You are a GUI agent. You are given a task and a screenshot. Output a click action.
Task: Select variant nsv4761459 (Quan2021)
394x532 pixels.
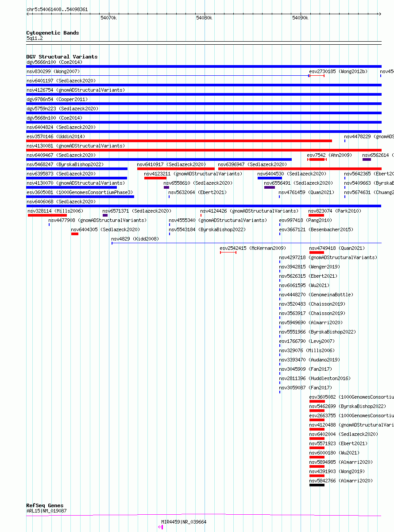[306, 192]
